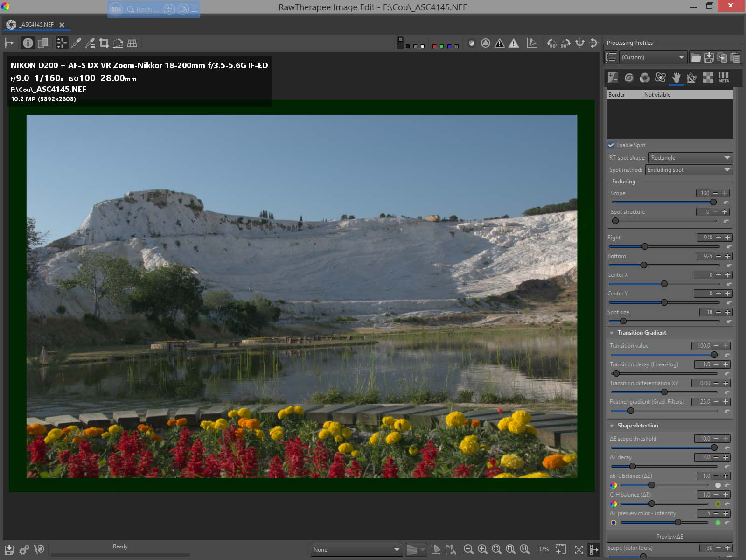The height and width of the screenshot is (560, 746).
Task: Collapse the Transition Gradient section
Action: click(612, 333)
